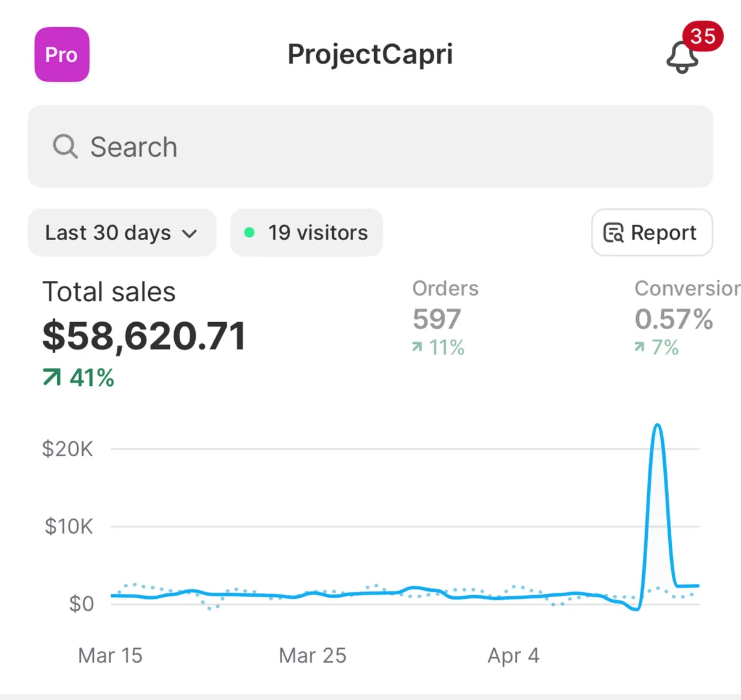
Task: Tap the $58,620.71 total sales figure
Action: pyautogui.click(x=144, y=336)
